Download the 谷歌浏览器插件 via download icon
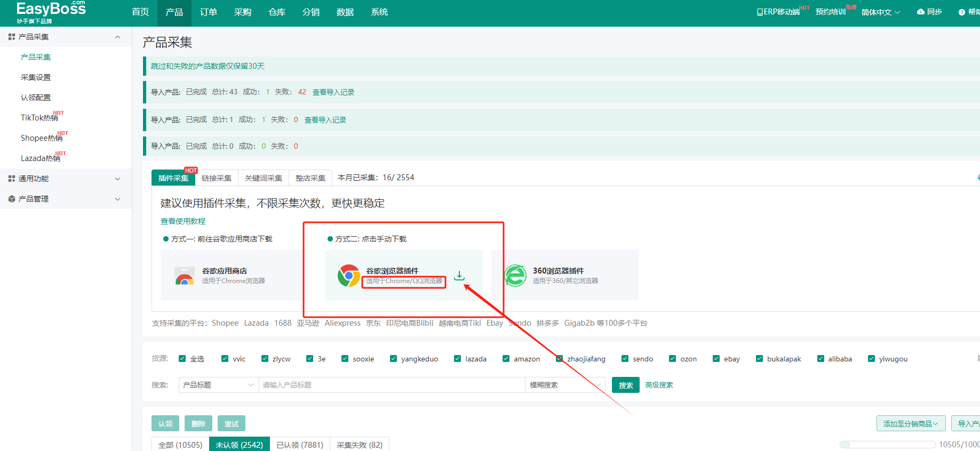Screen dimensions: 980x451 click(x=459, y=276)
